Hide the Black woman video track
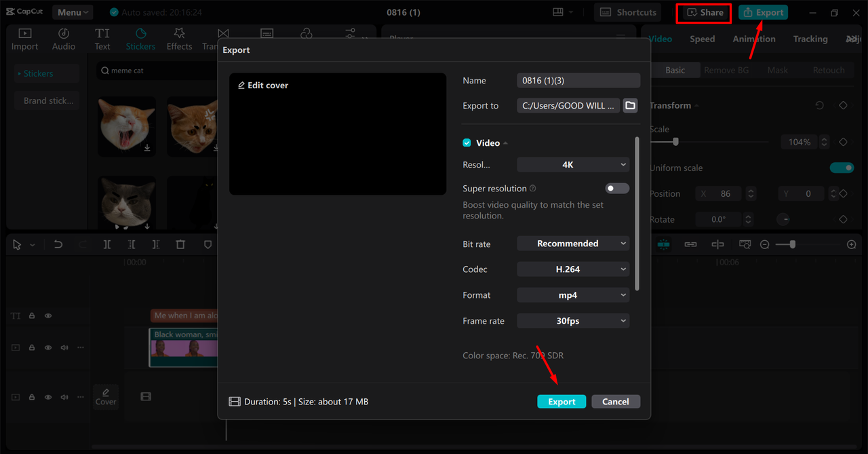This screenshot has width=868, height=454. 48,347
